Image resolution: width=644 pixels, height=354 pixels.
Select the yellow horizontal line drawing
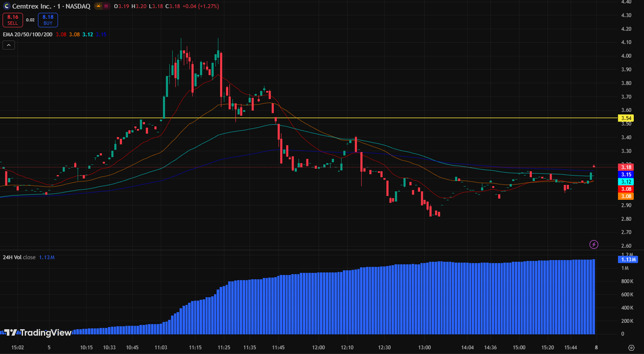tap(309, 118)
